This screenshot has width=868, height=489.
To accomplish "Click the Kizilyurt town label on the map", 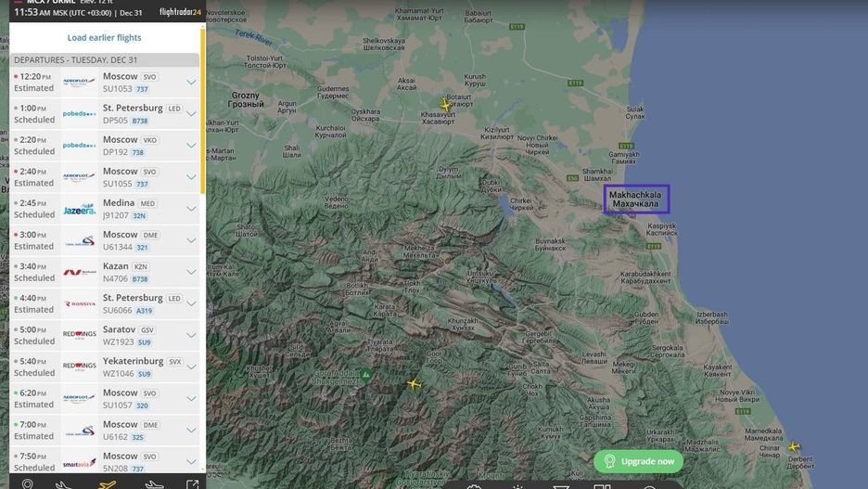I will pos(495,133).
